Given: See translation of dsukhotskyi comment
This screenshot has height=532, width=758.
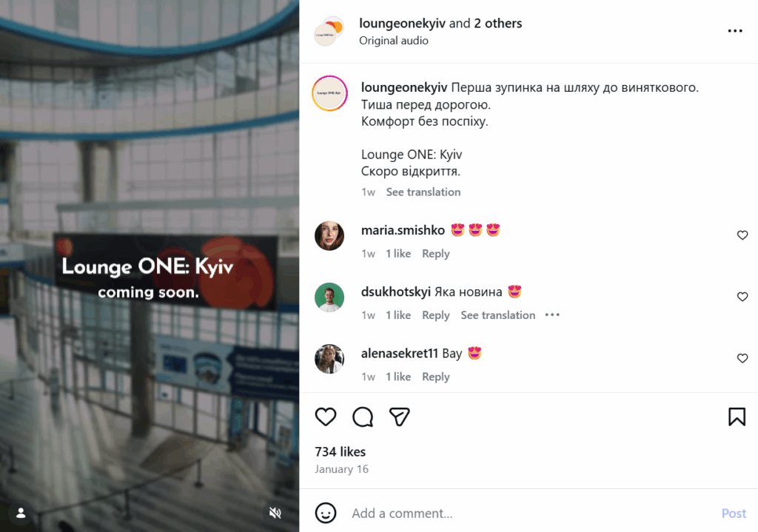Looking at the screenshot, I should click(x=498, y=315).
